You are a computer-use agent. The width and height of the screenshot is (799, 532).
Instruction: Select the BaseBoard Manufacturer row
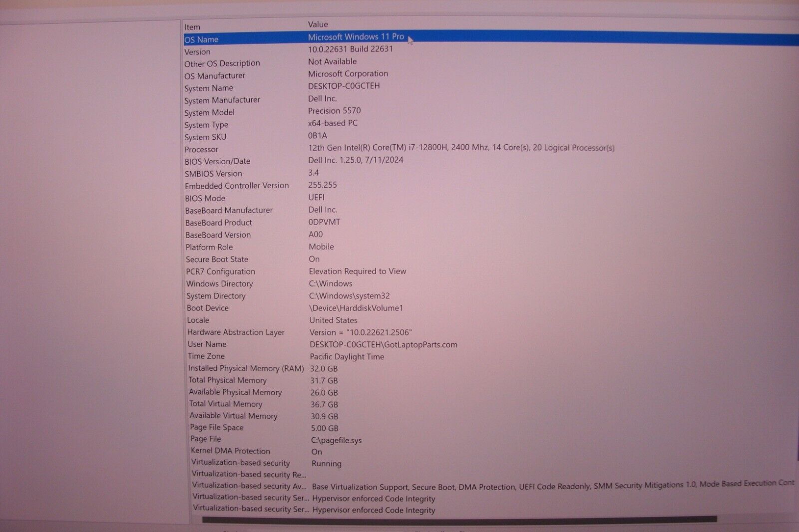click(x=491, y=210)
